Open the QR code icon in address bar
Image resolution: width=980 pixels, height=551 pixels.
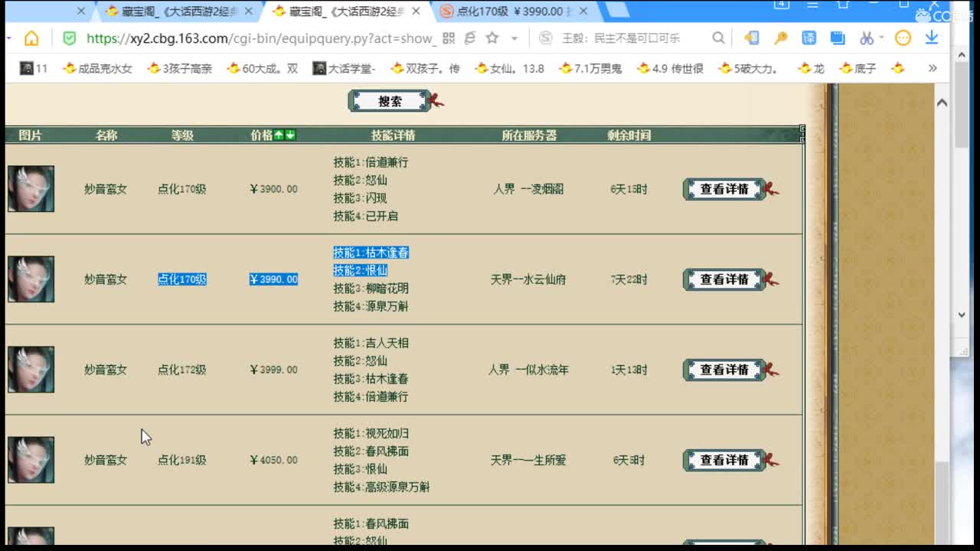(449, 38)
